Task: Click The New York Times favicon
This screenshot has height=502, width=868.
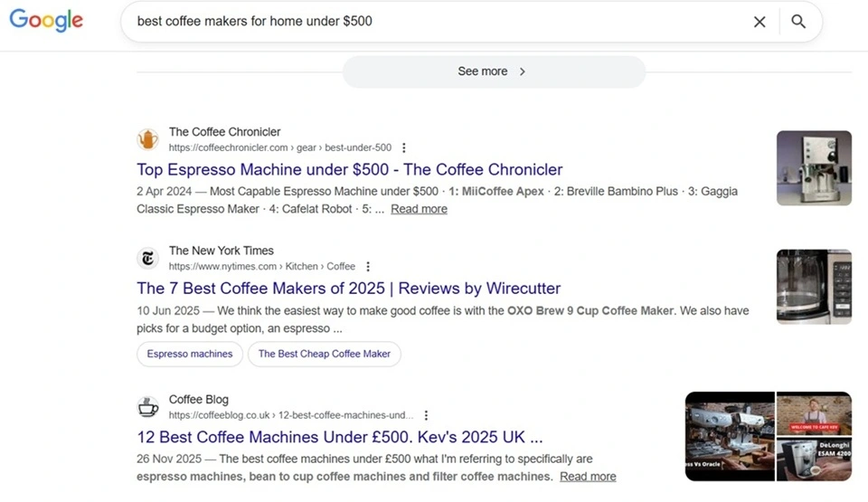Action: [147, 258]
